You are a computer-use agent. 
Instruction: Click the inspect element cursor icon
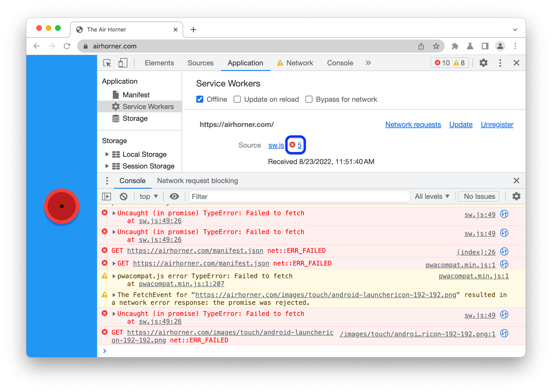[110, 63]
